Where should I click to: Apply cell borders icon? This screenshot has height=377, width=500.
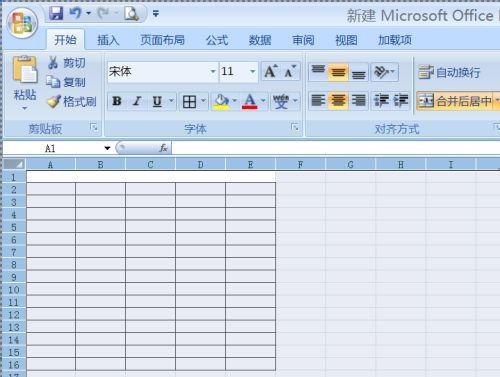click(x=189, y=101)
